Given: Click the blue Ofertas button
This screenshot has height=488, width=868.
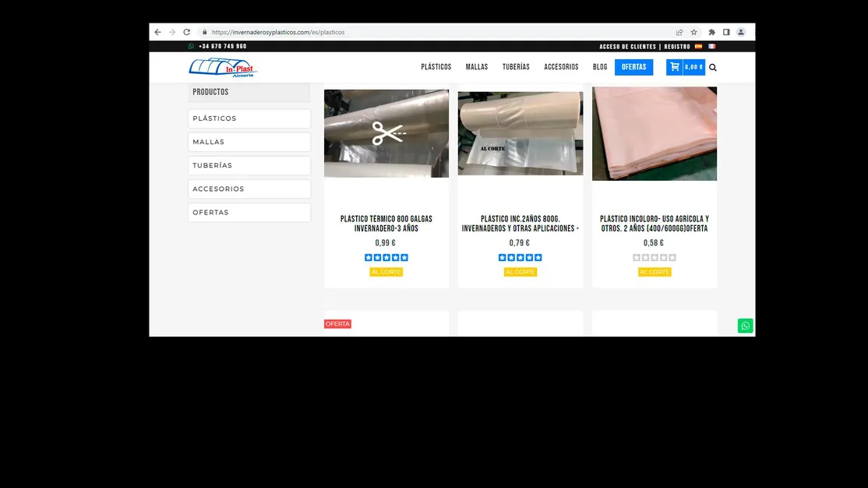Looking at the screenshot, I should click(x=633, y=67).
